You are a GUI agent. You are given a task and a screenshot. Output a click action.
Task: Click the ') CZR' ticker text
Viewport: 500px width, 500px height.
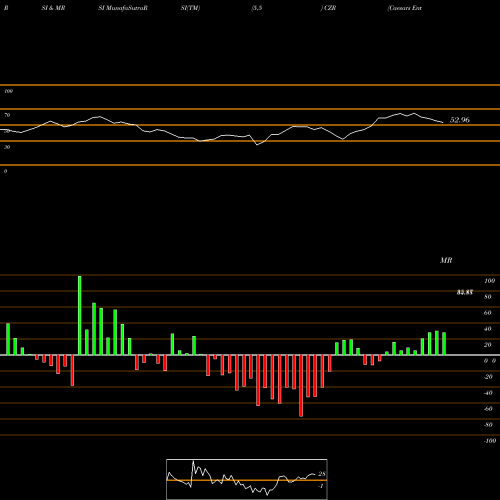click(x=328, y=8)
